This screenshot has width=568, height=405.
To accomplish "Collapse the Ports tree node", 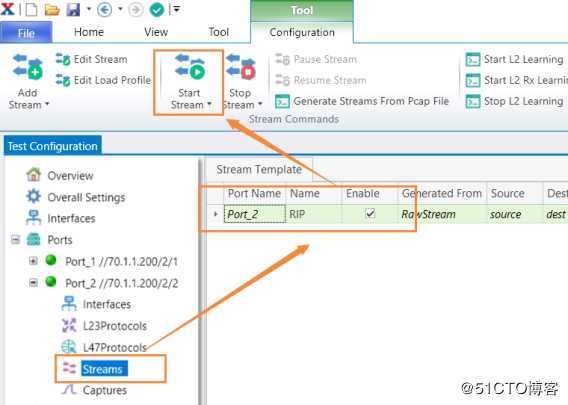I will [x=15, y=239].
